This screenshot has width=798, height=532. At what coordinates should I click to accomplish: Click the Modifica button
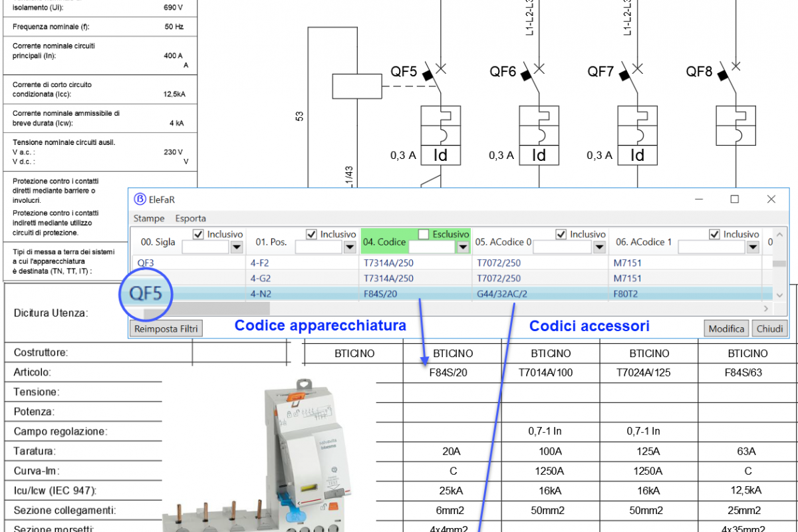[727, 329]
